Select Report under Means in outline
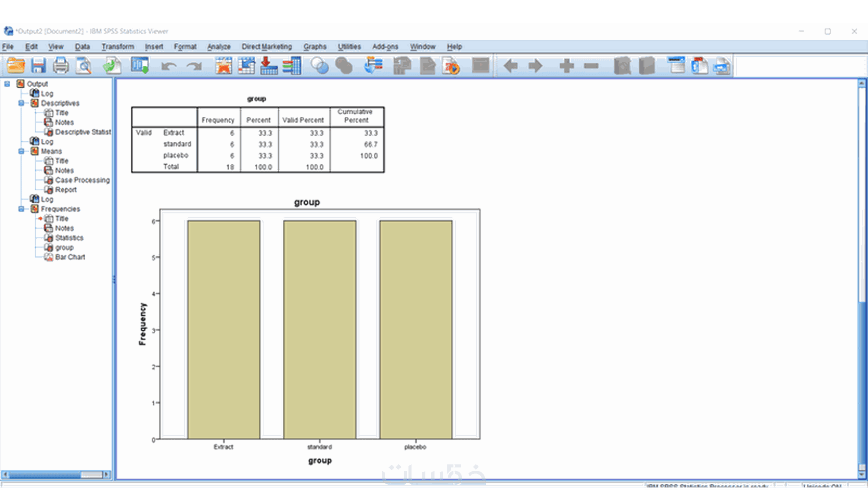 tap(66, 190)
